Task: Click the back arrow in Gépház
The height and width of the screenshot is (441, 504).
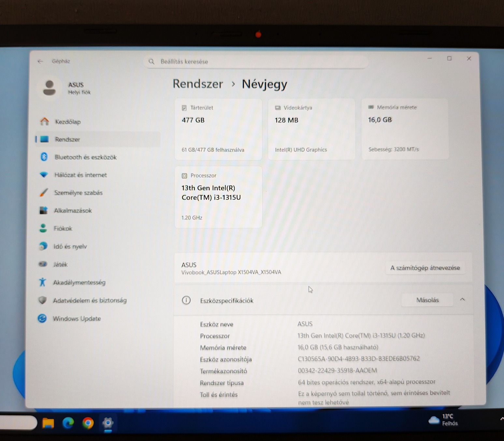Action: coord(40,61)
